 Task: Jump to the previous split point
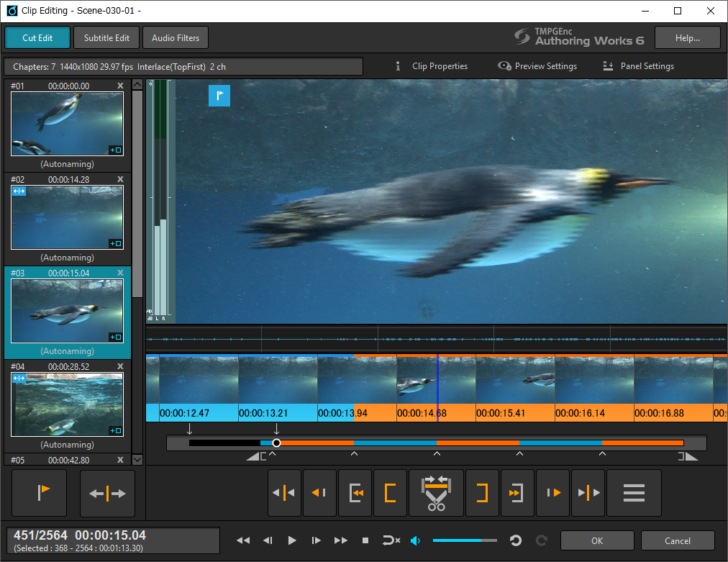tap(284, 493)
